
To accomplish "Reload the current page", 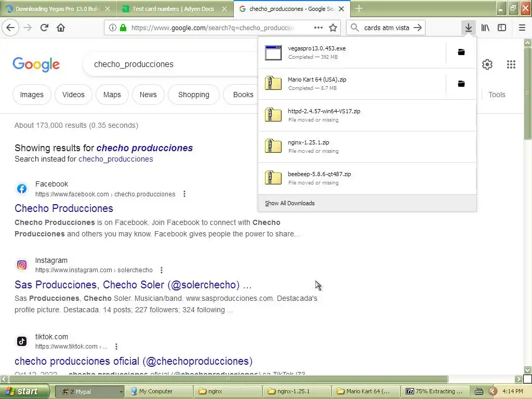I will pos(44,28).
